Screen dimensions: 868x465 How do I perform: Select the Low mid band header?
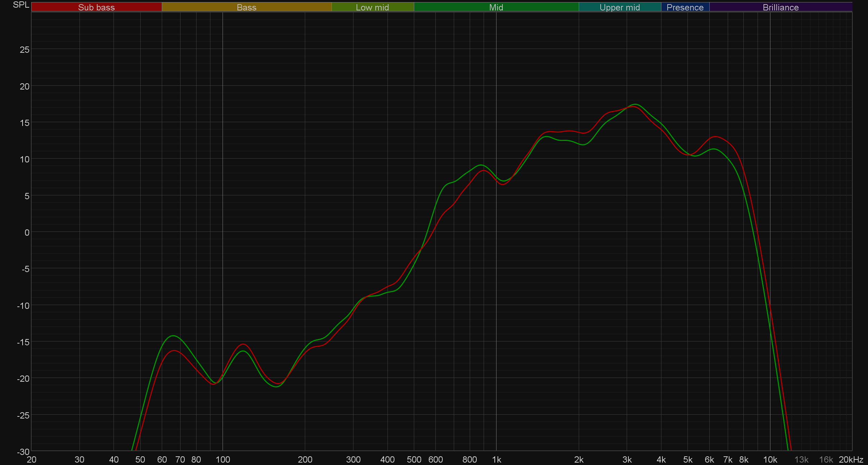coord(372,7)
